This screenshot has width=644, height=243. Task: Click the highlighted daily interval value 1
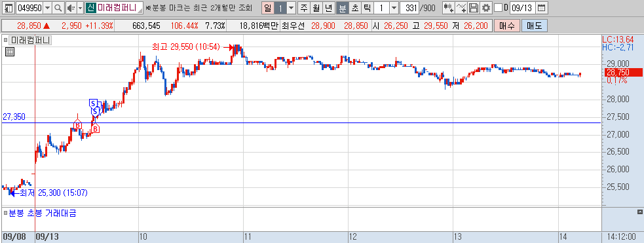pyautogui.click(x=280, y=8)
